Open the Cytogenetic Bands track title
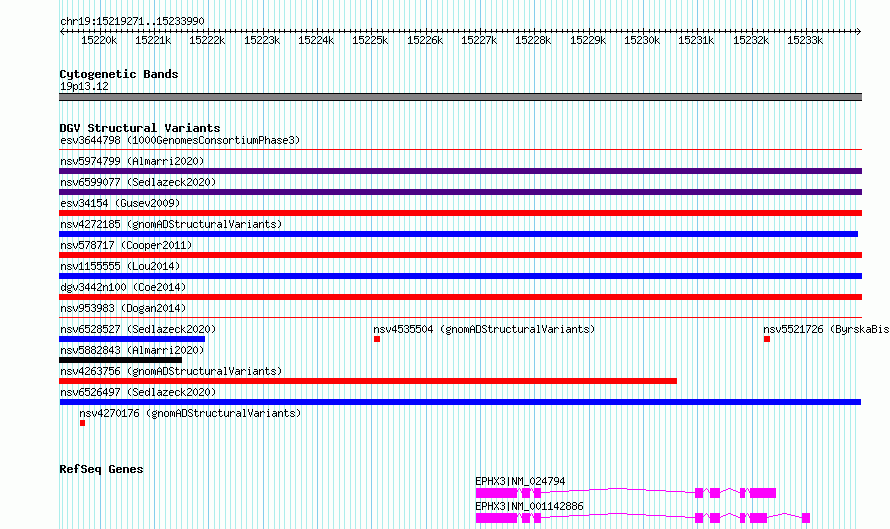The height and width of the screenshot is (529, 890). coord(119,74)
